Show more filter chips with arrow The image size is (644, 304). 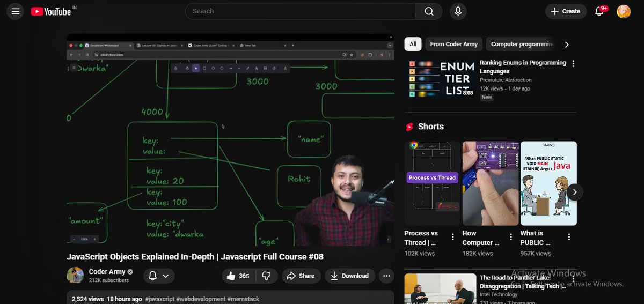(x=567, y=45)
